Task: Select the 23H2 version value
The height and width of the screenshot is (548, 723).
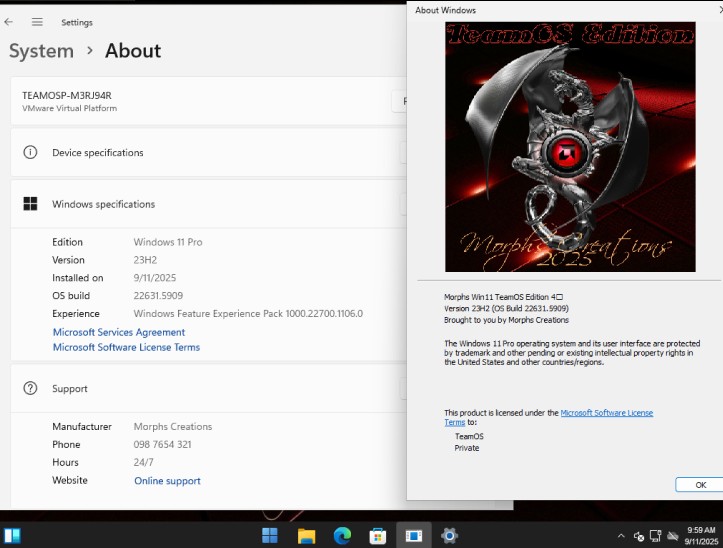Action: click(x=145, y=260)
